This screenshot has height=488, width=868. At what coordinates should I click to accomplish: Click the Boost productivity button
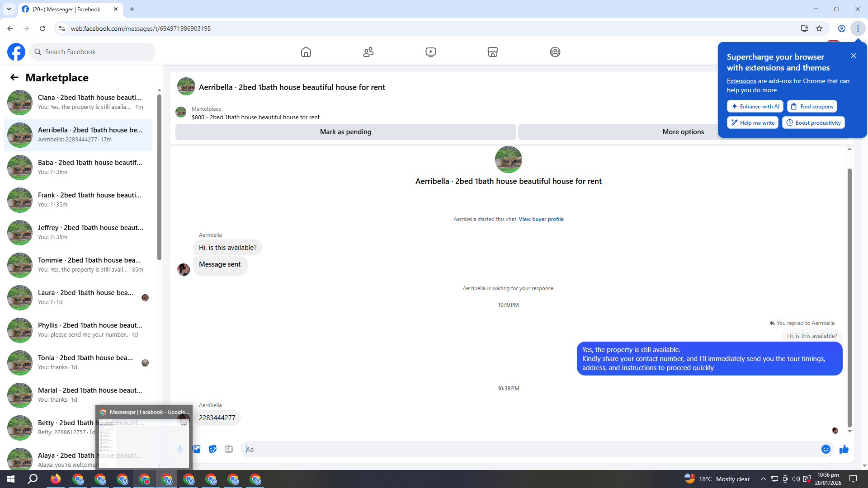[x=813, y=123]
